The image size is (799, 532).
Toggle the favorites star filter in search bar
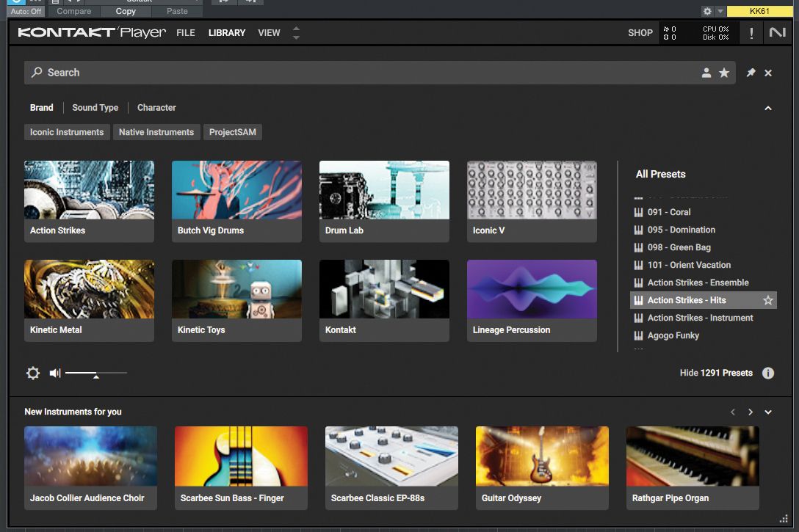[x=724, y=73]
